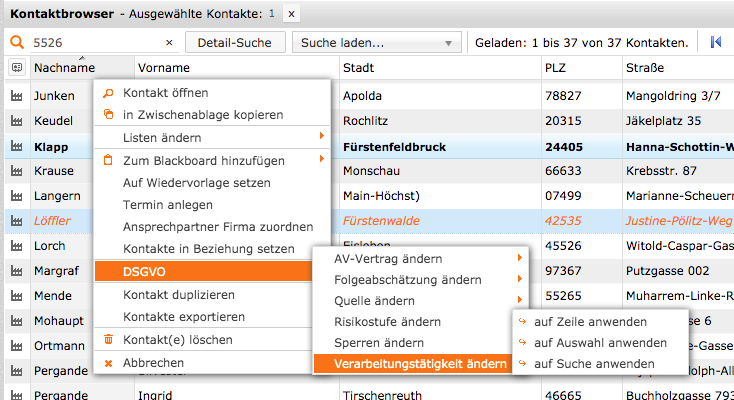The image size is (734, 400).
Task: Click PLZ cell 66633
Action: [563, 170]
